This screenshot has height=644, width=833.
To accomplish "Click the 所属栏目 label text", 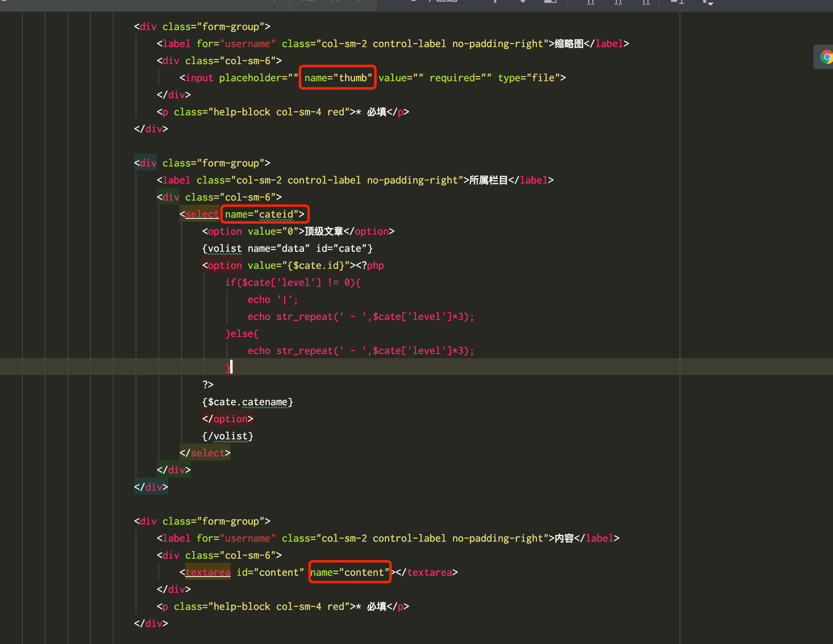I will (x=488, y=180).
